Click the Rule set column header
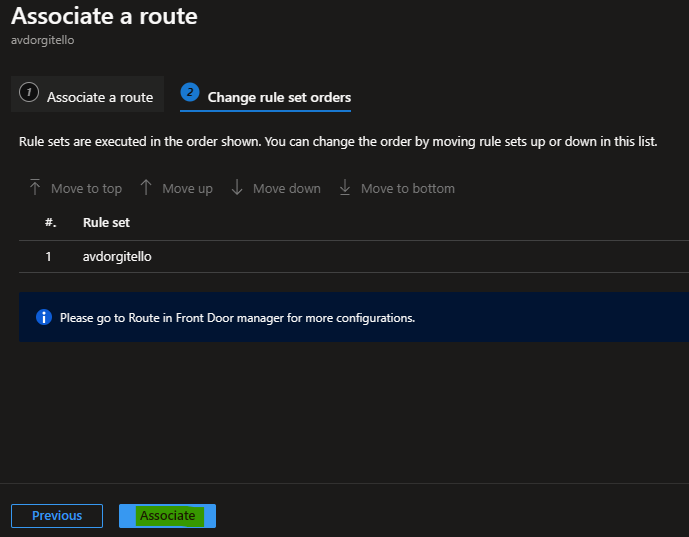This screenshot has height=537, width=689. [x=106, y=223]
